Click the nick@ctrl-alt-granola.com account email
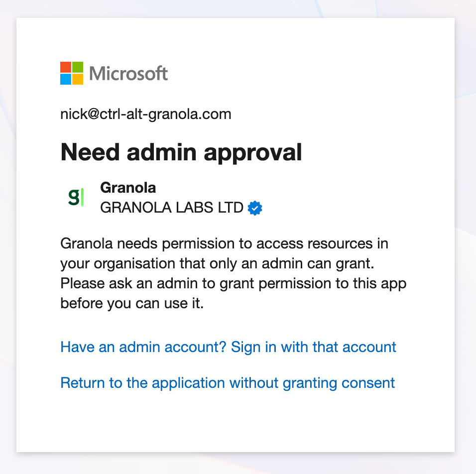This screenshot has height=474, width=476. pyautogui.click(x=146, y=114)
